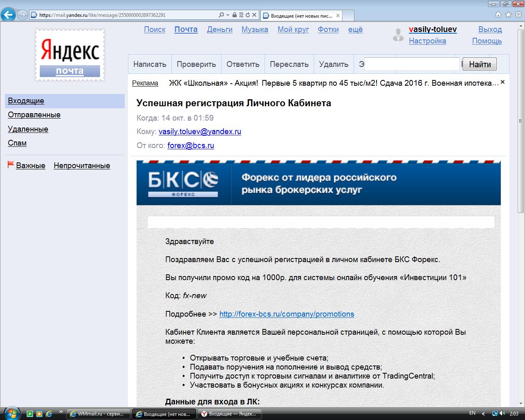This screenshot has width=525, height=420.
Task: Select the Входящие (нет новых пис… tab
Action: (301, 16)
